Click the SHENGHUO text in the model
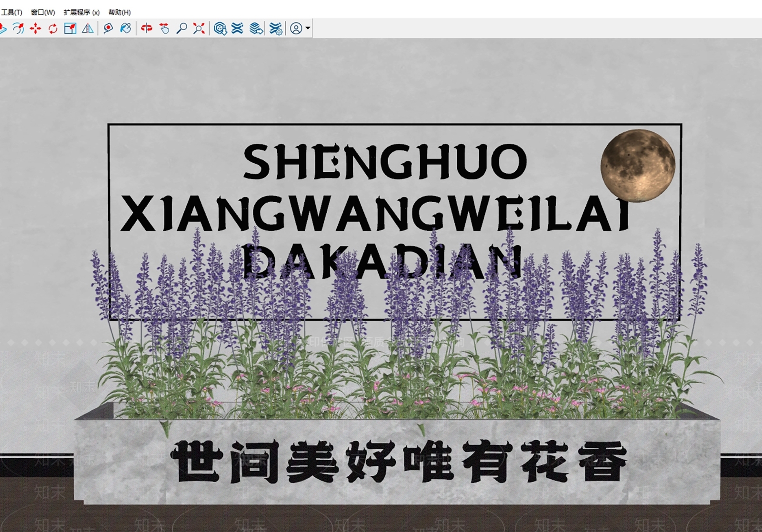 coord(385,162)
